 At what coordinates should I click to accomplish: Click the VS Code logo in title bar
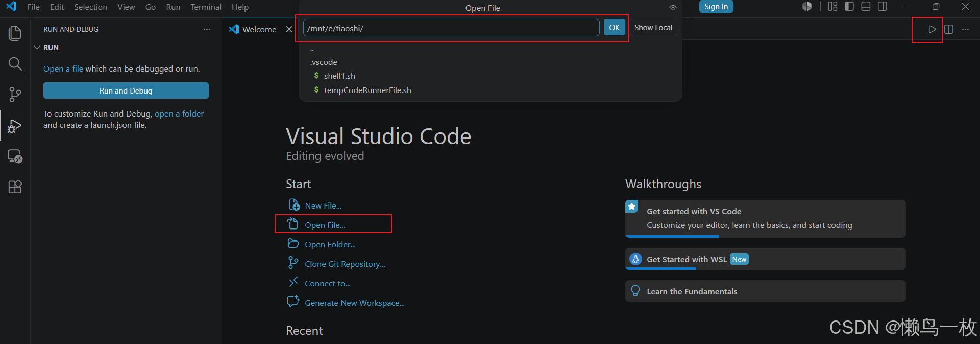pyautogui.click(x=11, y=7)
